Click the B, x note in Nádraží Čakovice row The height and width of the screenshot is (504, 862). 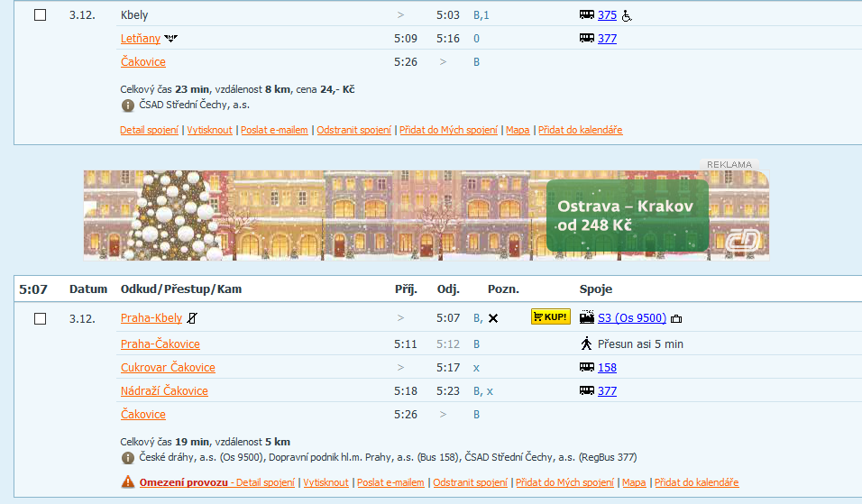[483, 390]
